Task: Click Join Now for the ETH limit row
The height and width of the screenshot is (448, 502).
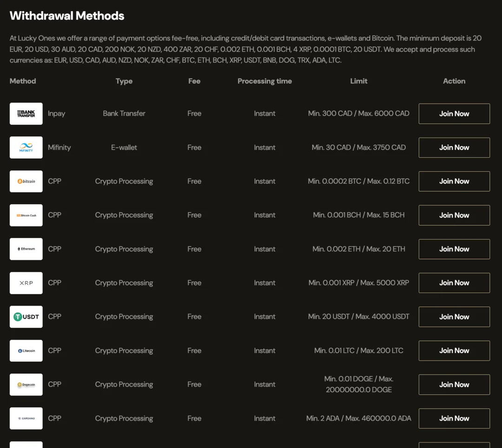Action: [454, 249]
